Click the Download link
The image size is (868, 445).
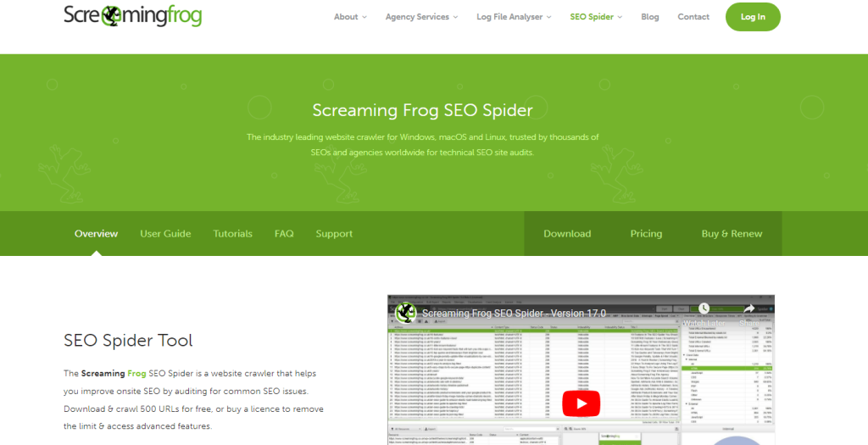567,234
